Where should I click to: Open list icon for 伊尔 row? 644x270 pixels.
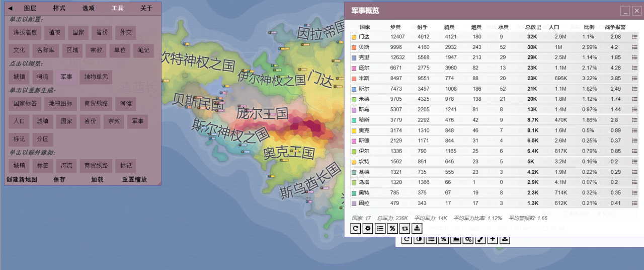(x=634, y=151)
